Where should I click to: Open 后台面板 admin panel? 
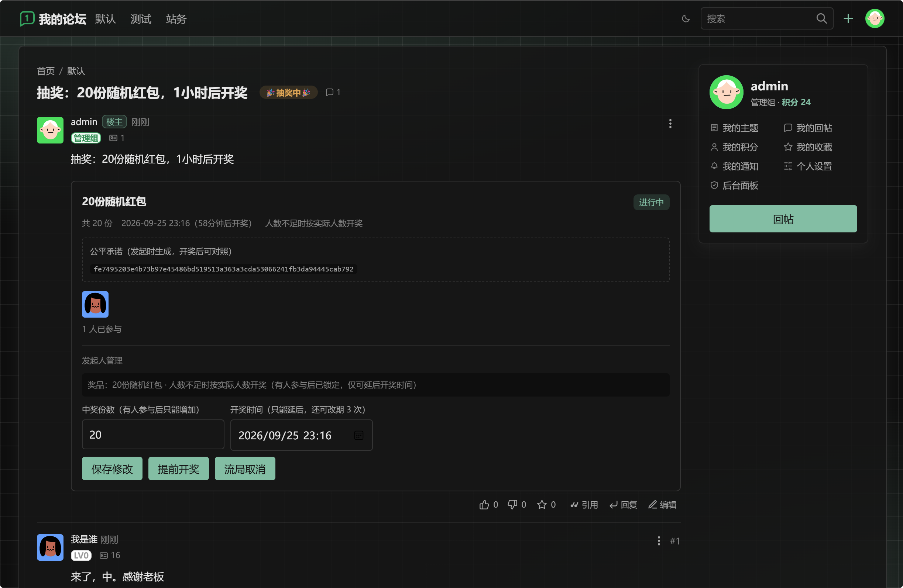tap(734, 185)
